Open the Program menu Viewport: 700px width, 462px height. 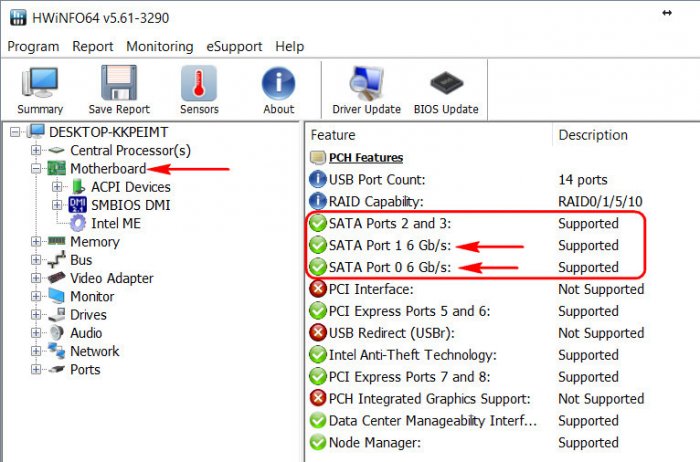pyautogui.click(x=33, y=46)
